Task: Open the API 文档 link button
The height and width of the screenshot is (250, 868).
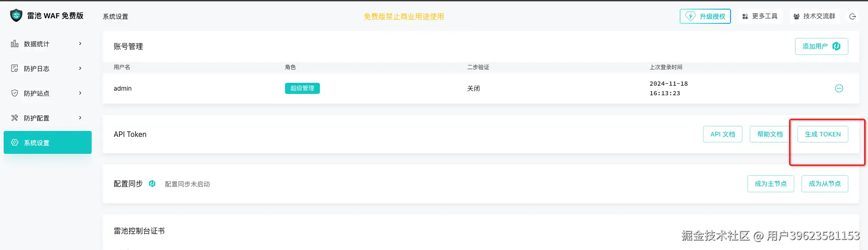Action: coord(722,134)
